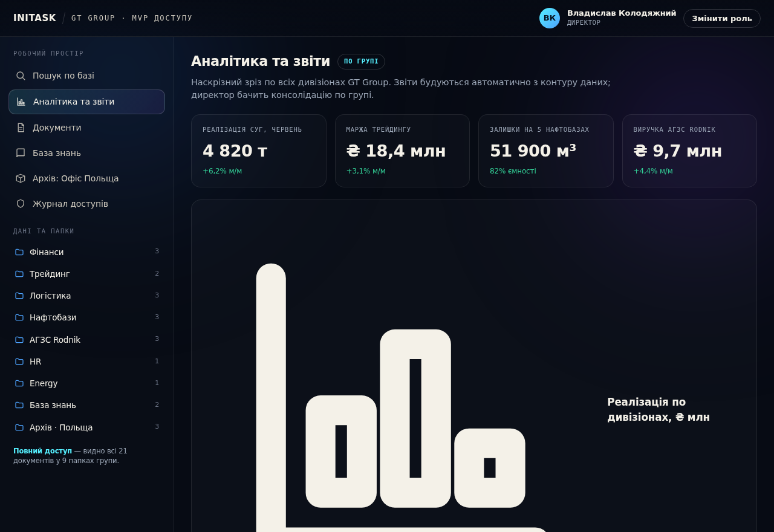
Task: Click the BK user avatar
Action: pyautogui.click(x=550, y=18)
